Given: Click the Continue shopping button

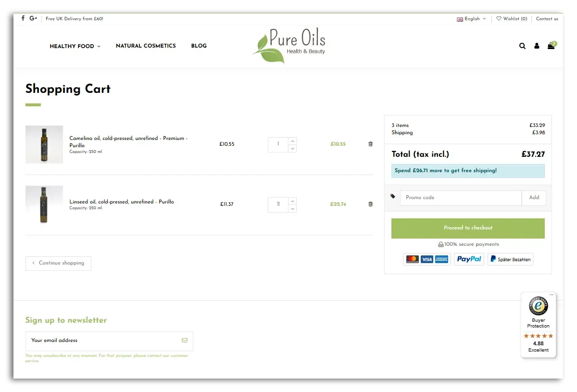Looking at the screenshot, I should tap(58, 263).
